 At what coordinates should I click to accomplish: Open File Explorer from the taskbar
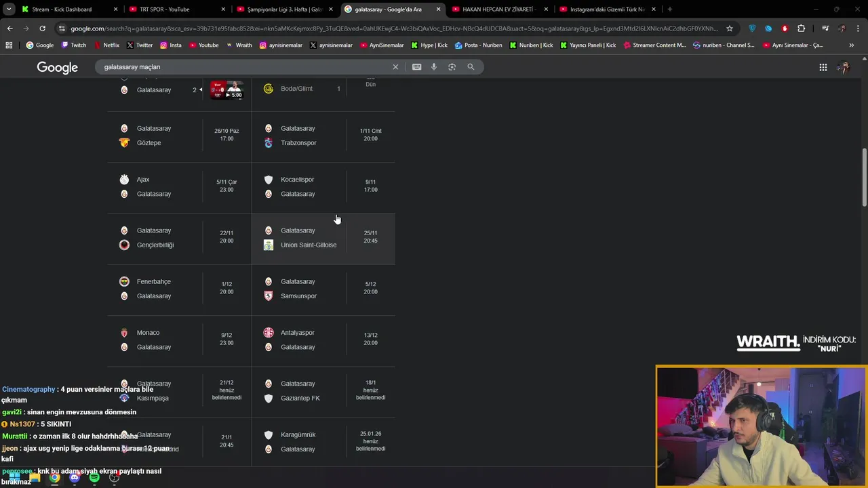coord(35,478)
